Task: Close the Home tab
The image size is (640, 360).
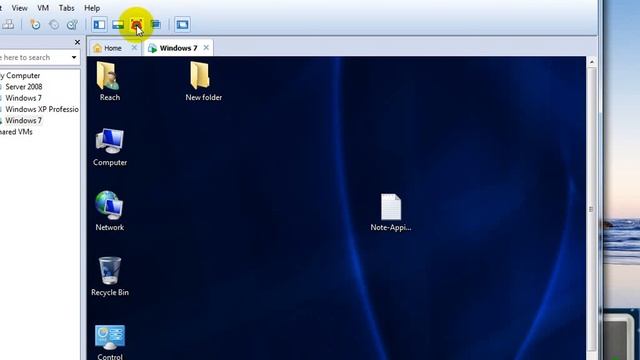Action: click(134, 48)
